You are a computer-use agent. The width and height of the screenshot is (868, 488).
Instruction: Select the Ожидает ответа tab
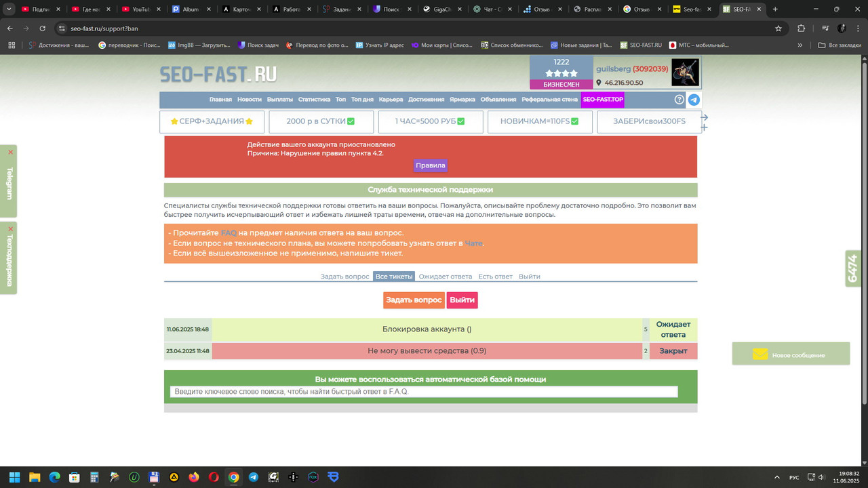(446, 277)
